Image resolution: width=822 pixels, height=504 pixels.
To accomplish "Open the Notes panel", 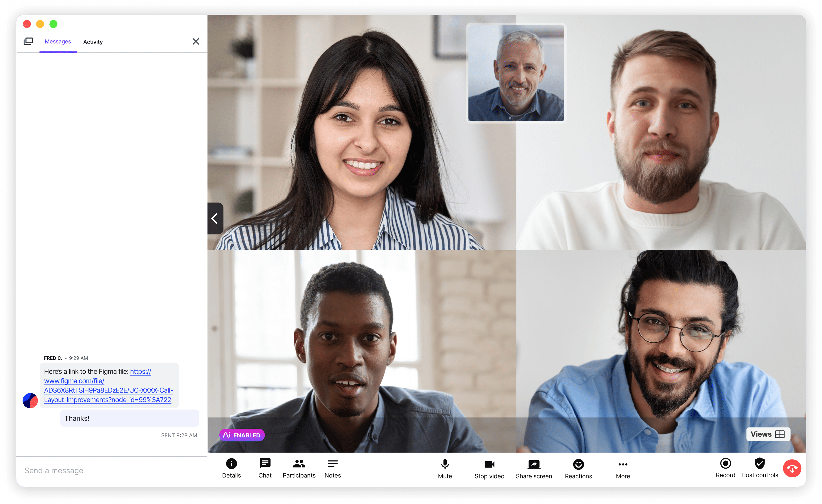I will (332, 468).
